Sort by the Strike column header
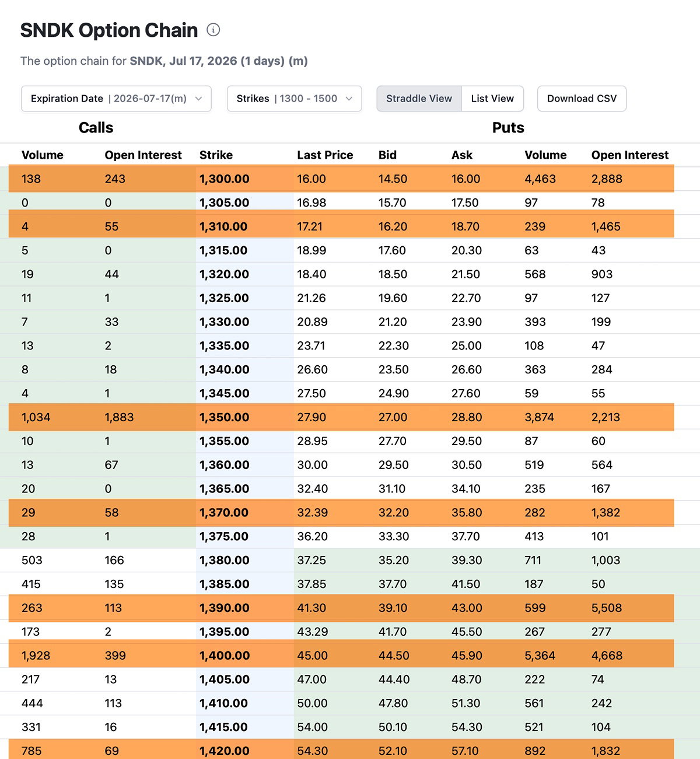This screenshot has width=700, height=759. 216,155
